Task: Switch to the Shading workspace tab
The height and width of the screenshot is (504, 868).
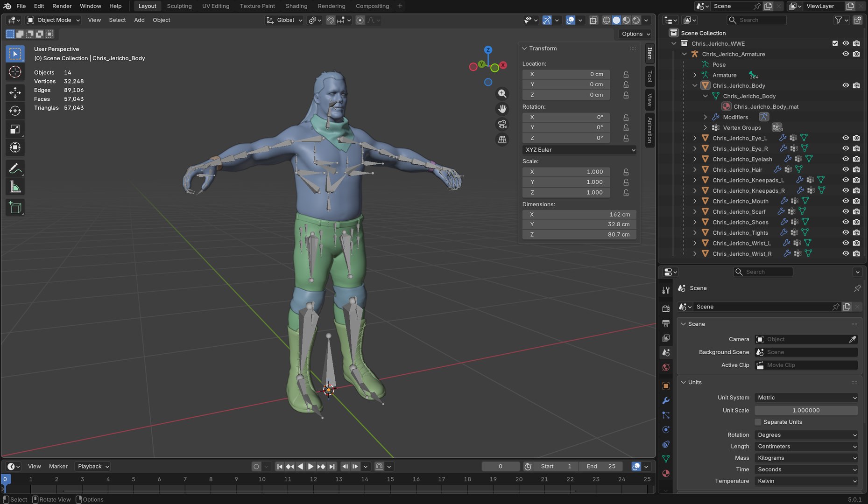Action: 296,6
